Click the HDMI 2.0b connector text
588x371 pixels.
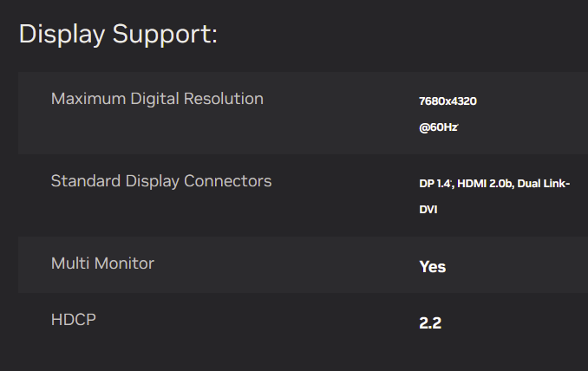pyautogui.click(x=485, y=184)
